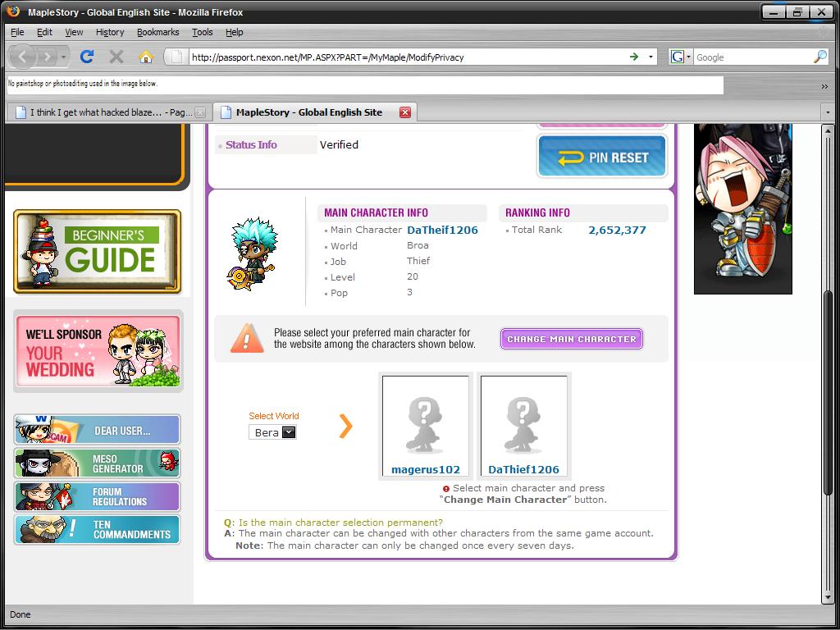Click the Status Info label

[251, 144]
